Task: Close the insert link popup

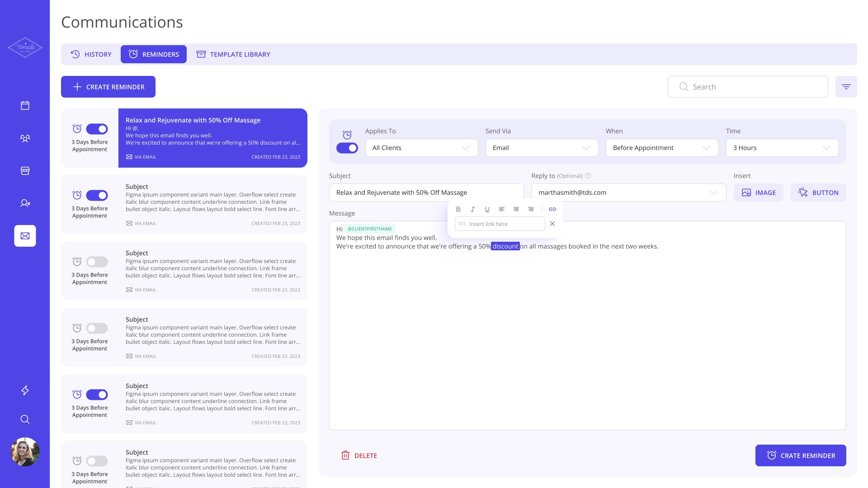Action: (x=552, y=224)
